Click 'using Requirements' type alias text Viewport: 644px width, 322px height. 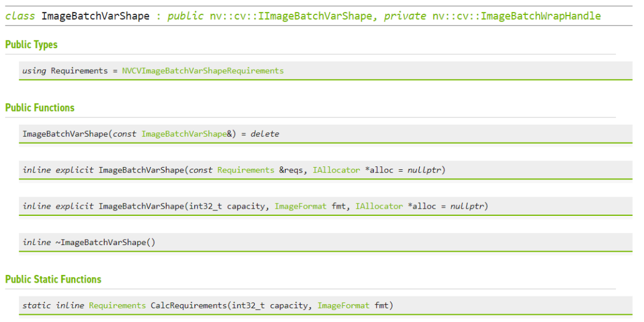point(65,70)
